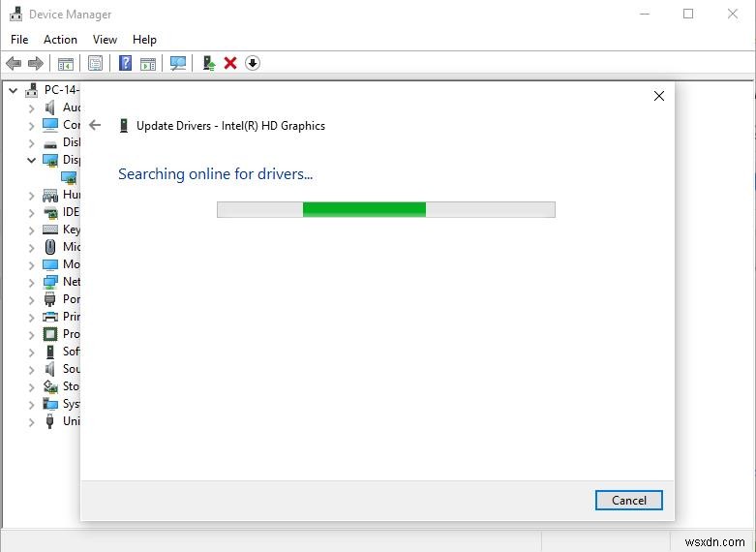Open the Help menu
Viewport: 756px width, 552px height.
144,40
